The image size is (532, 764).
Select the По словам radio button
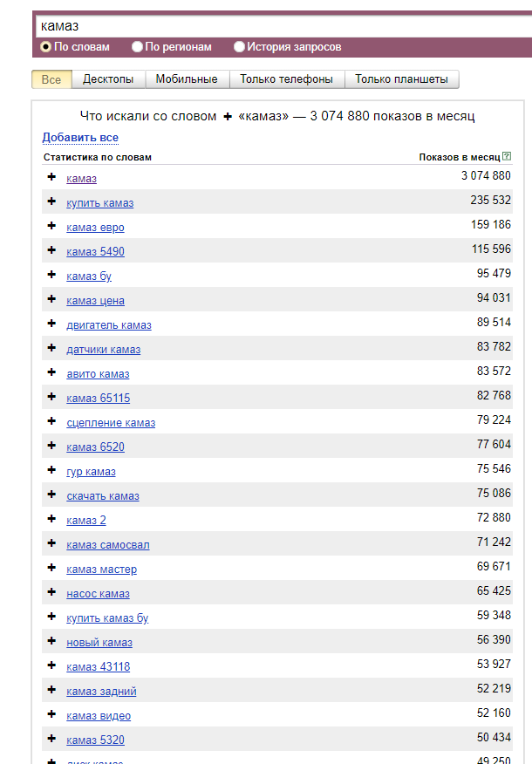(46, 47)
